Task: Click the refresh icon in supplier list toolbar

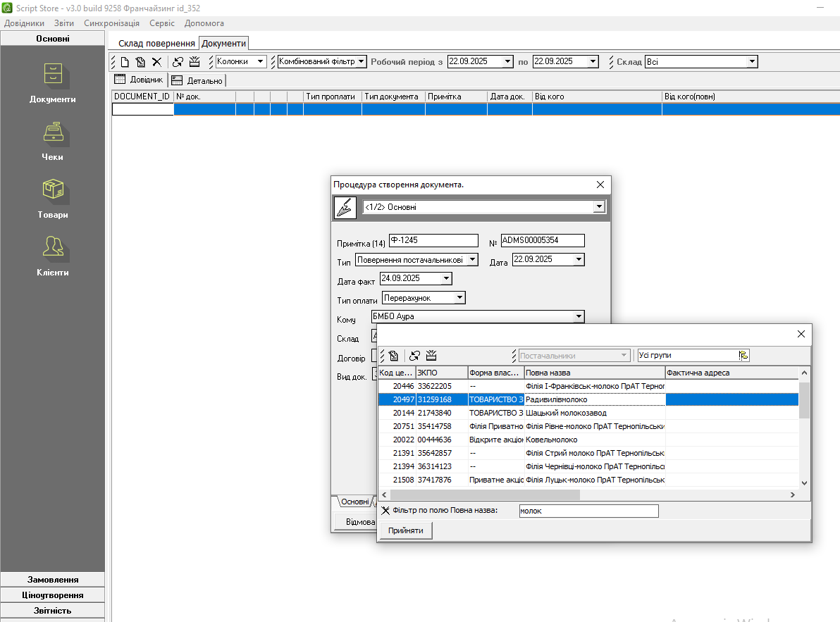Action: (415, 356)
